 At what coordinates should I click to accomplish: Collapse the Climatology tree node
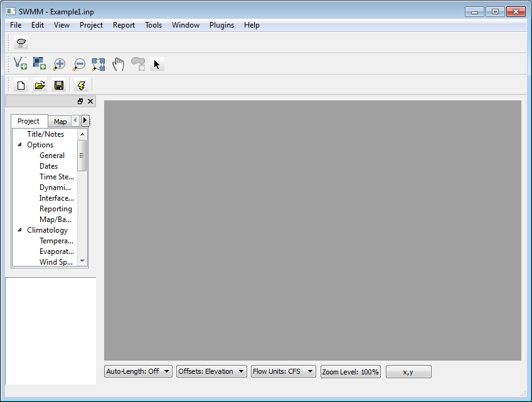pos(19,230)
